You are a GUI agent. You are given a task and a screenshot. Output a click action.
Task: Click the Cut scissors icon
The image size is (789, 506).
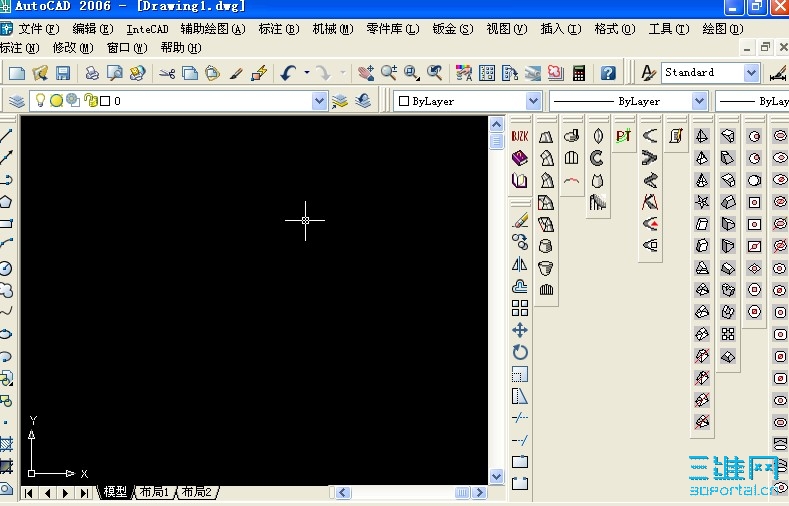(167, 73)
